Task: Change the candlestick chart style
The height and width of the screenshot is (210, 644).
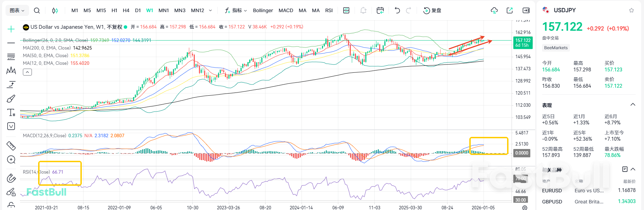Action: (x=55, y=10)
